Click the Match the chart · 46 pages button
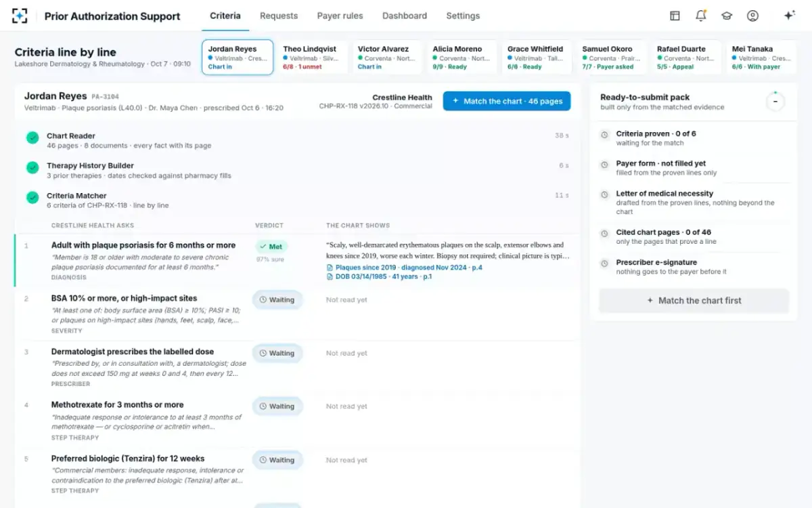 click(x=507, y=101)
